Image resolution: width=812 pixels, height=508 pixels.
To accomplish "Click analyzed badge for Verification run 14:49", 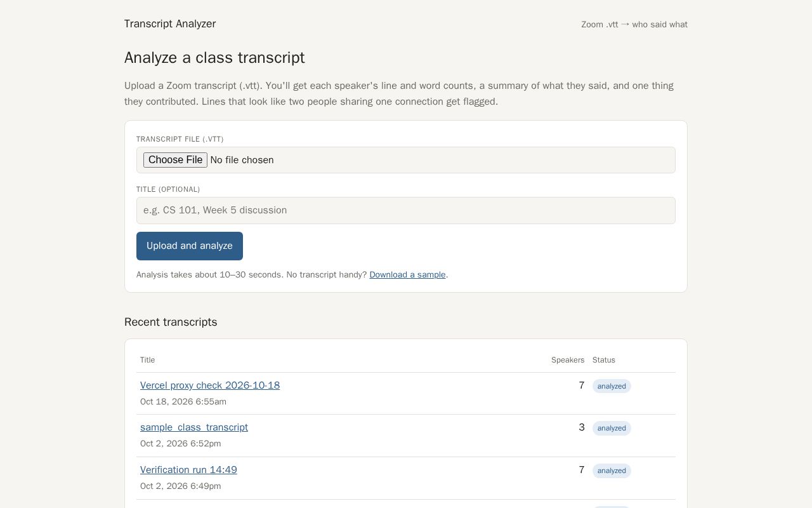I will click(x=612, y=471).
